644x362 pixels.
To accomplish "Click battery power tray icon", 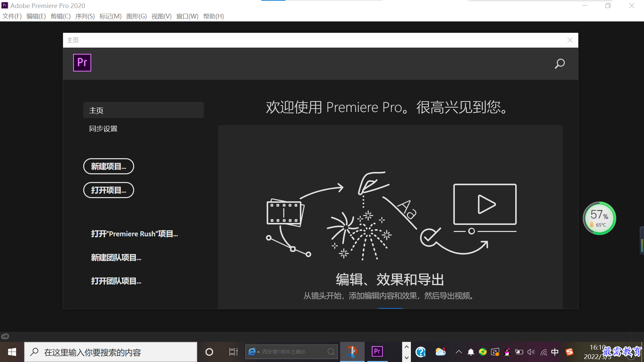I will tap(519, 352).
